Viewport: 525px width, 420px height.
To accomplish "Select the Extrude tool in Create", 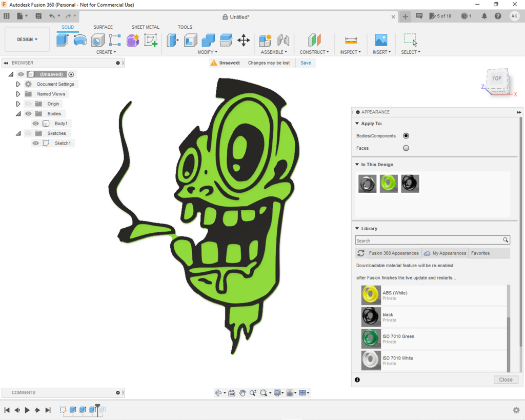I will tap(63, 40).
